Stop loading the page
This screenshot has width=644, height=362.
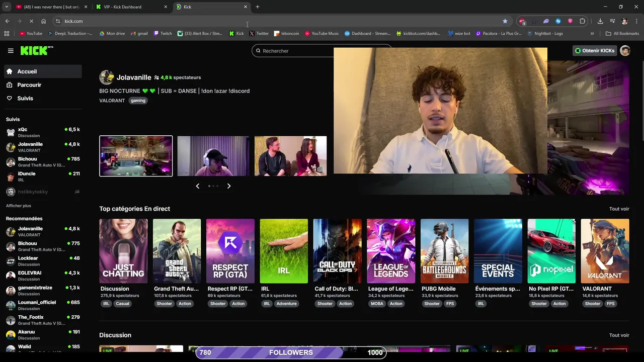[31, 21]
